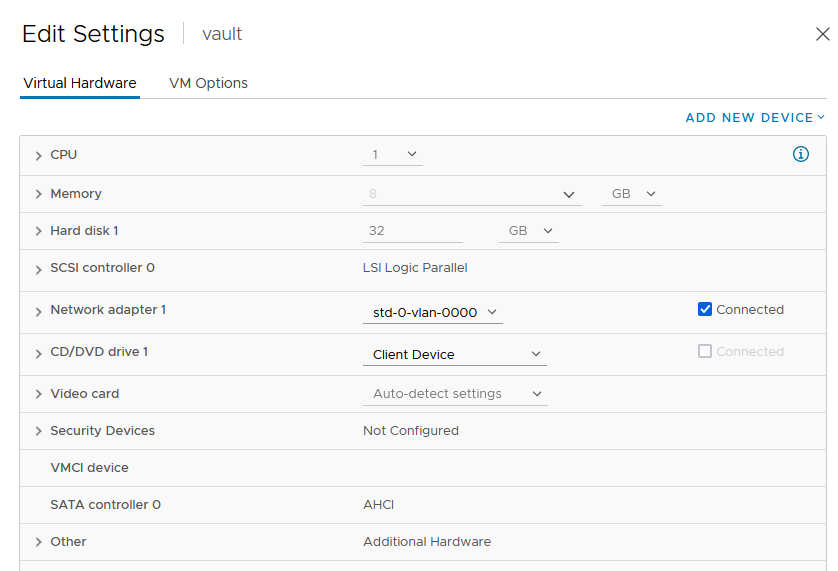Click the CPU information icon

[800, 155]
